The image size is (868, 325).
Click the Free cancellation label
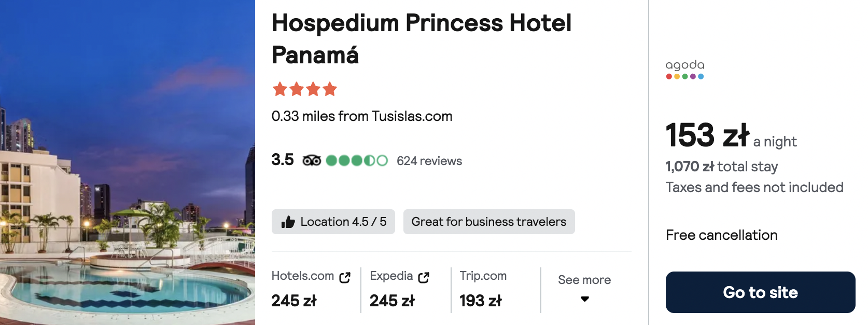click(722, 235)
